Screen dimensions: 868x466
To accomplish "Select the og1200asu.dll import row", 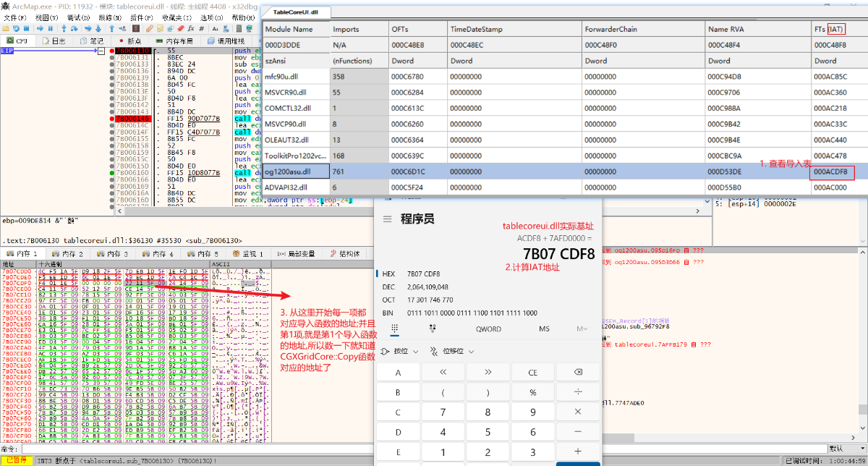I will click(x=566, y=171).
